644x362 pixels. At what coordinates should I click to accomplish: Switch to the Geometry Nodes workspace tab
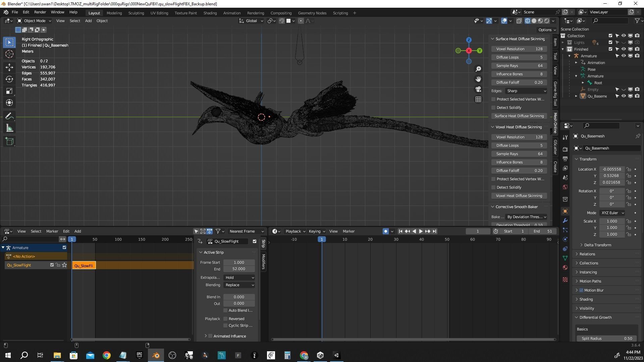[x=312, y=13]
